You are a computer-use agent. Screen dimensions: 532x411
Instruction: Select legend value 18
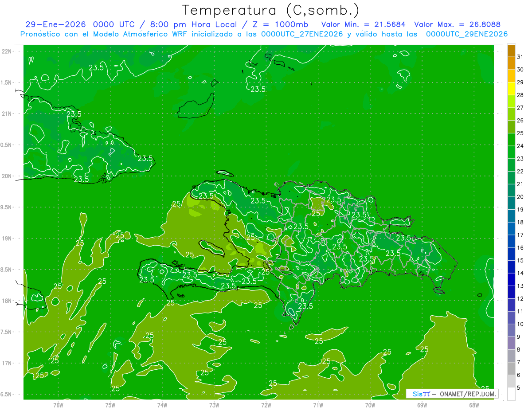coord(520,222)
